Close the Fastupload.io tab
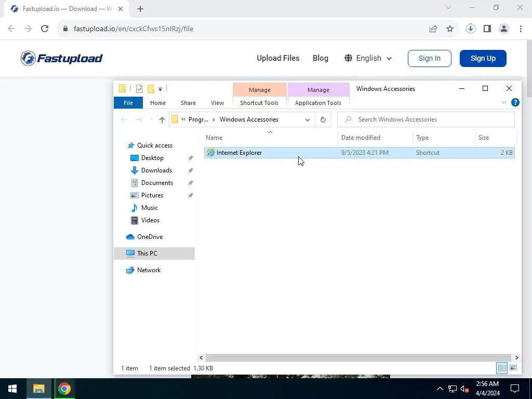532x399 pixels. click(x=121, y=9)
